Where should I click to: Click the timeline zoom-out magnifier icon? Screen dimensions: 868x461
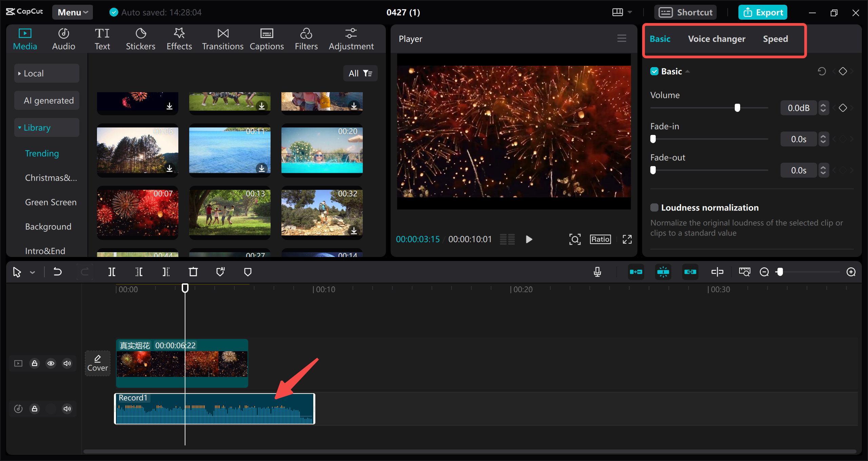pos(764,272)
